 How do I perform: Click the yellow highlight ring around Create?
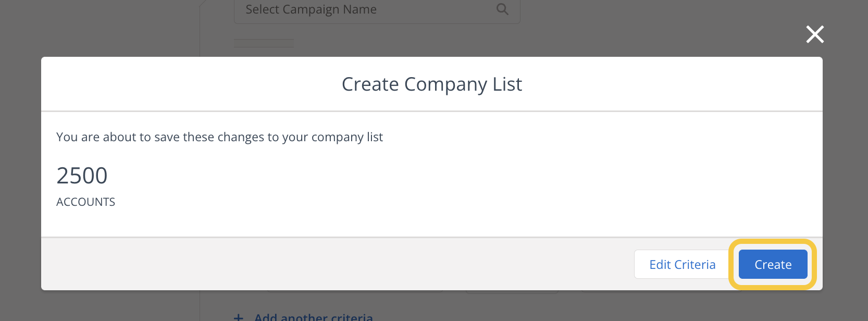[x=733, y=265]
